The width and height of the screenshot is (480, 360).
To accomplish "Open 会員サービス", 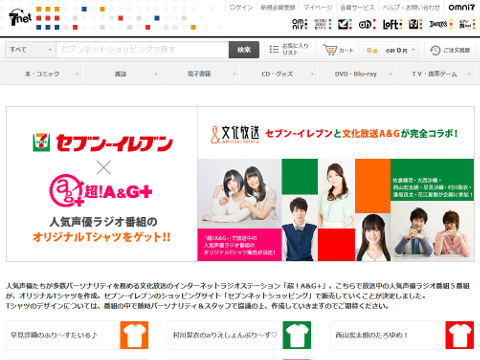I will 357,7.
